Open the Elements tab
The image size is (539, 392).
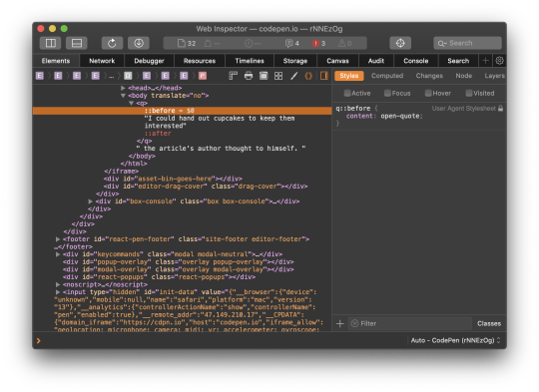click(x=56, y=61)
